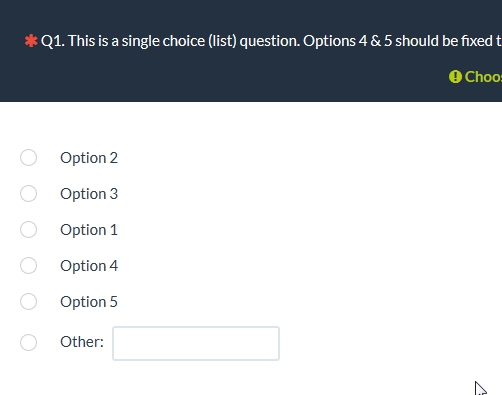Click the "Other:" label text

pyautogui.click(x=82, y=342)
